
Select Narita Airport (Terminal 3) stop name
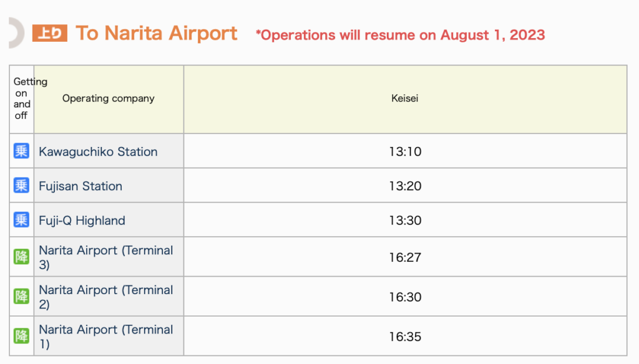pos(106,257)
